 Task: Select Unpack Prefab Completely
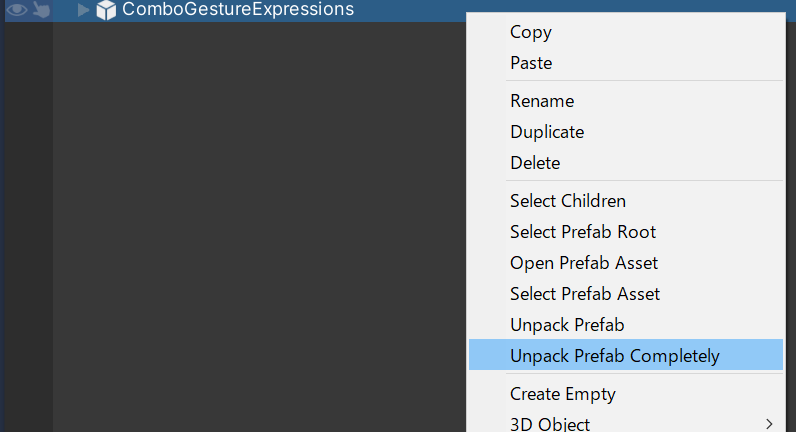click(x=615, y=356)
